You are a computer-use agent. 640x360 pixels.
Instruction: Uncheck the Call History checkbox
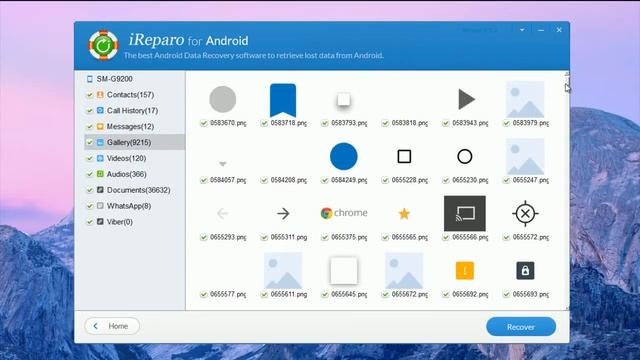point(89,111)
